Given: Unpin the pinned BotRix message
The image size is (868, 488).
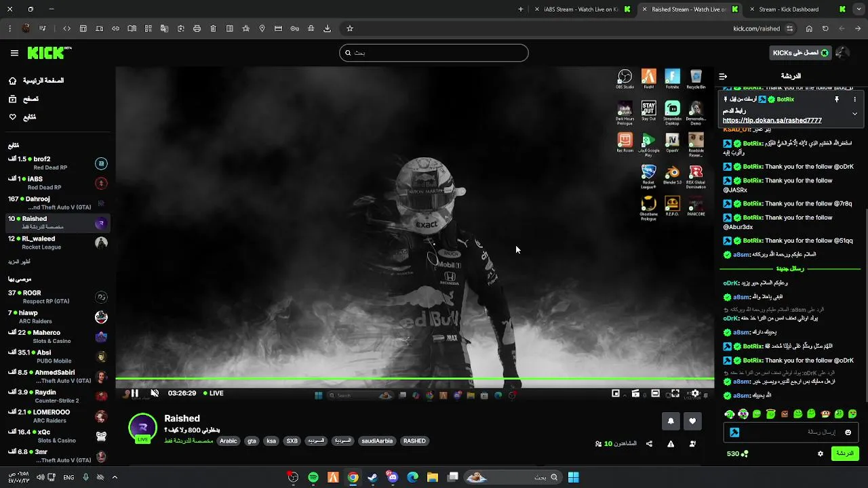Looking at the screenshot, I should [x=837, y=100].
